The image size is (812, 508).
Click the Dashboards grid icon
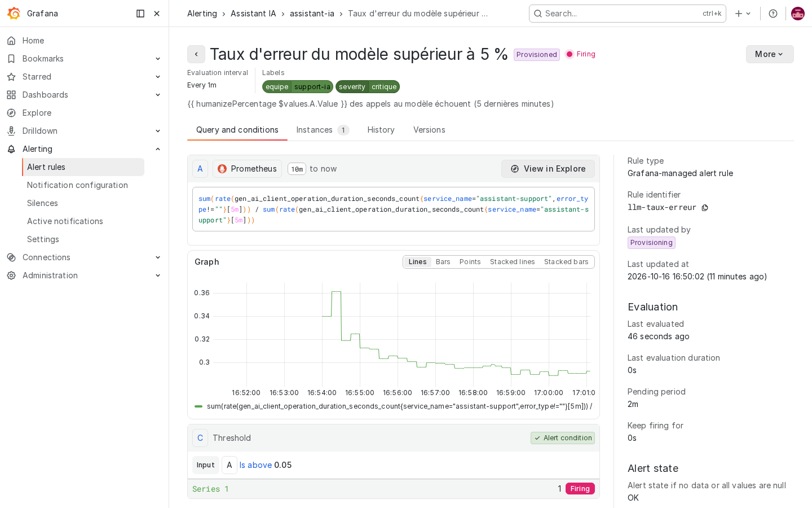(11, 95)
